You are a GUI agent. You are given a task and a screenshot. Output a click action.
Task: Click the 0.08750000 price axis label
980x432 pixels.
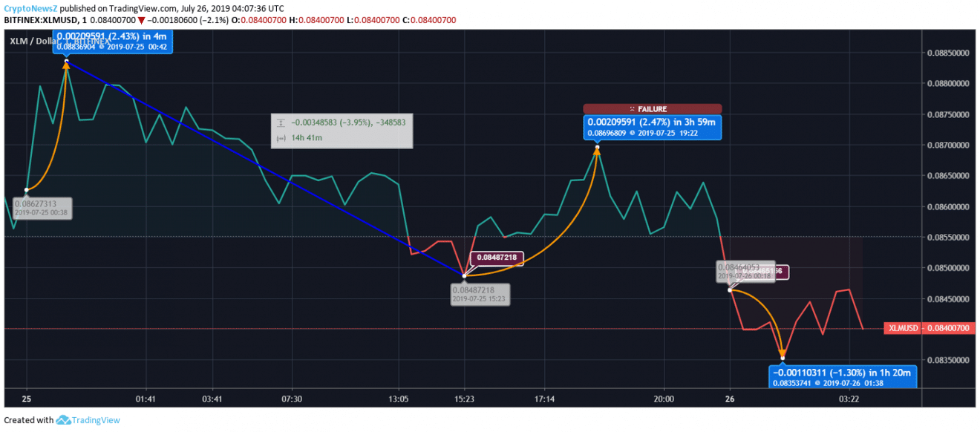click(x=947, y=114)
